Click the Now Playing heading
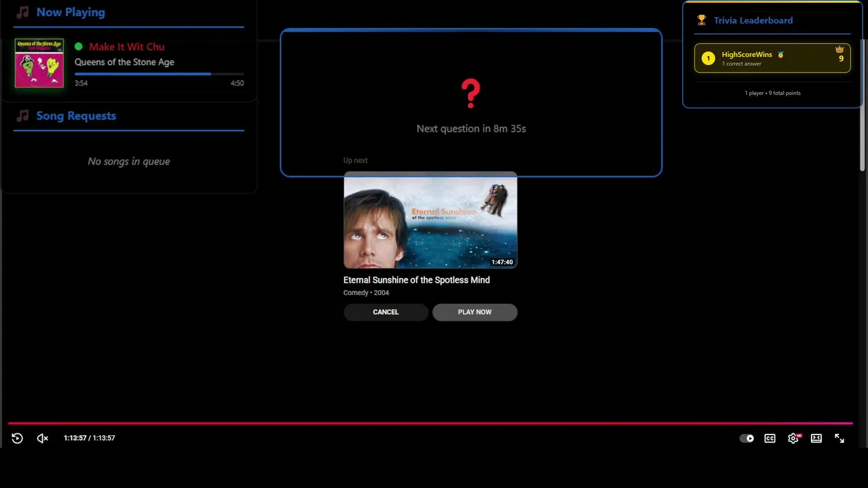The image size is (868, 488). [71, 12]
